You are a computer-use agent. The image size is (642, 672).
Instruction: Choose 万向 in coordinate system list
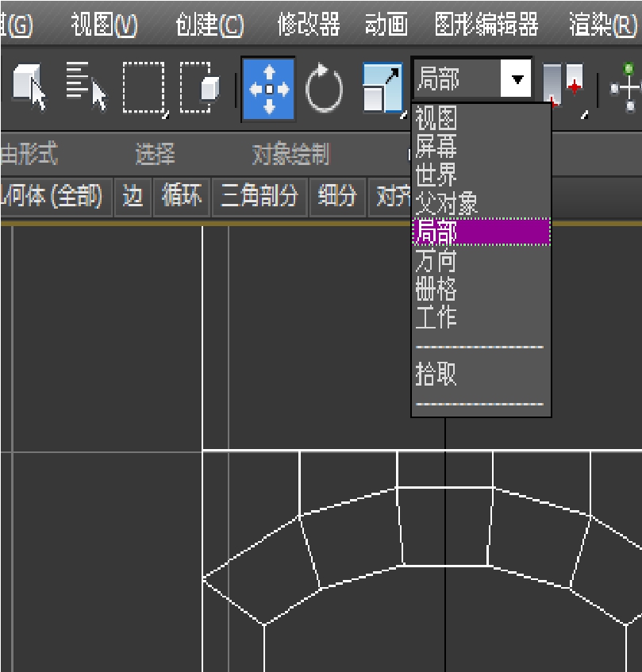click(x=481, y=260)
